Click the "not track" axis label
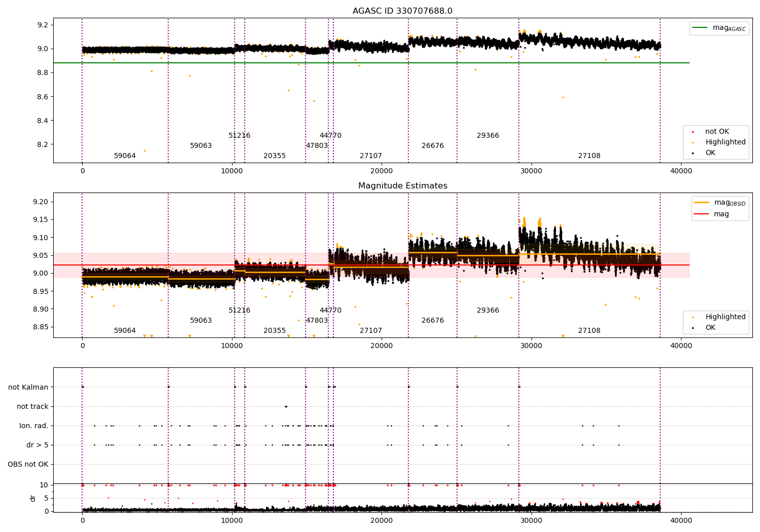760x532 pixels. click(32, 407)
